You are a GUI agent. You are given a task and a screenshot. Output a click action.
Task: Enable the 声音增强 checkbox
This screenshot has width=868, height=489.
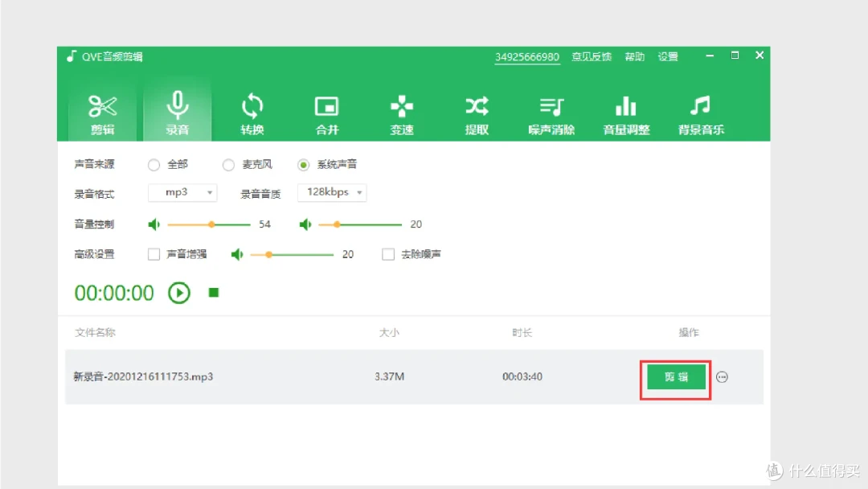[154, 254]
